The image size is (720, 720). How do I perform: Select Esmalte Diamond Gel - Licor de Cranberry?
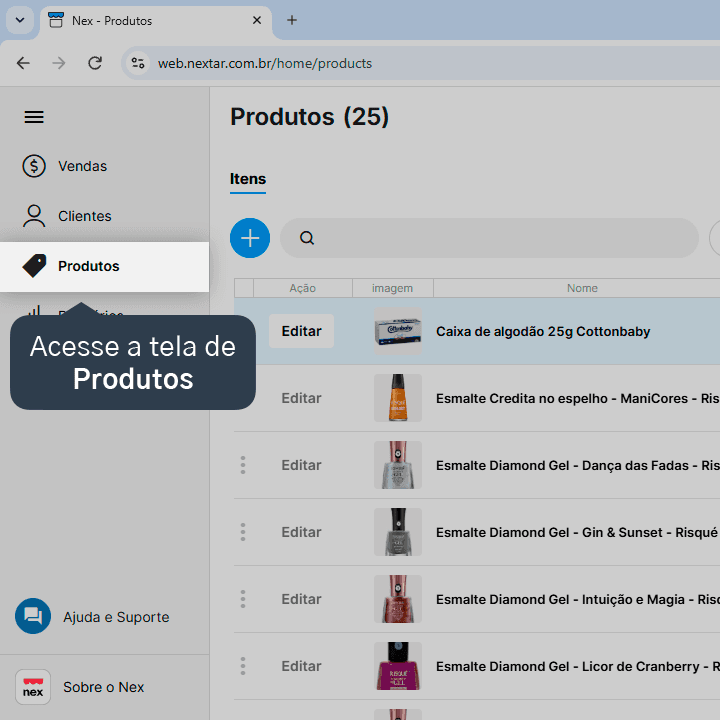[578, 667]
